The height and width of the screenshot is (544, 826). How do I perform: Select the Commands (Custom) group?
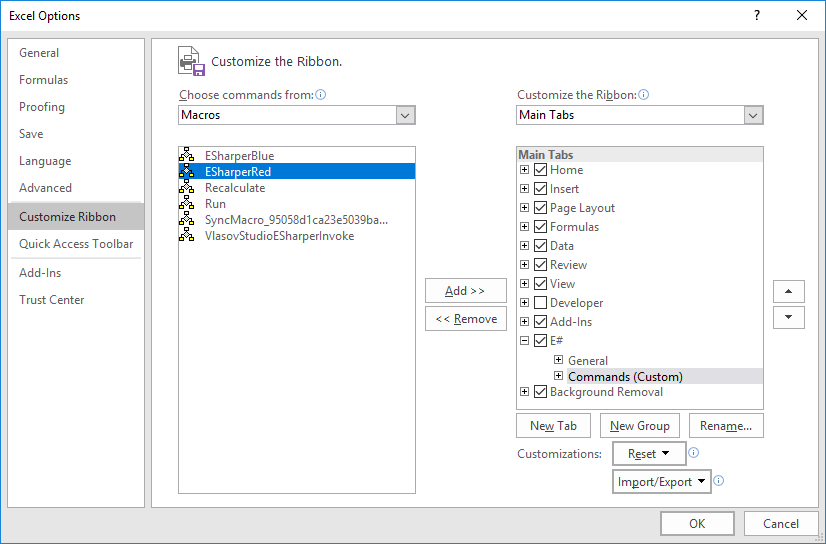(x=625, y=377)
